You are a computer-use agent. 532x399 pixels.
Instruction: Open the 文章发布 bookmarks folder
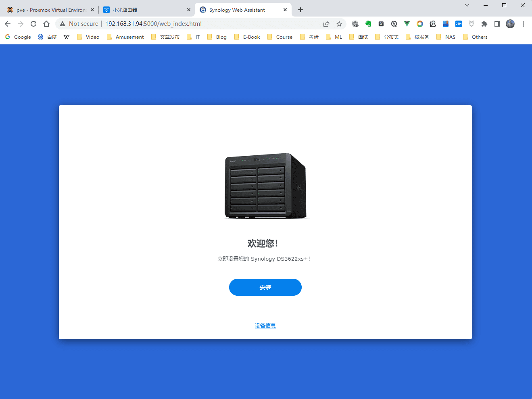tap(165, 37)
